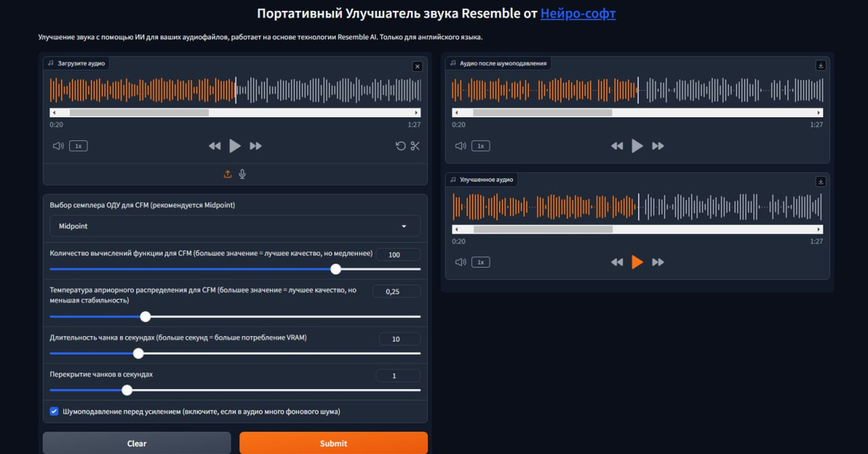Click the orange Submit button
Viewport: 868px width, 454px height.
(x=333, y=443)
